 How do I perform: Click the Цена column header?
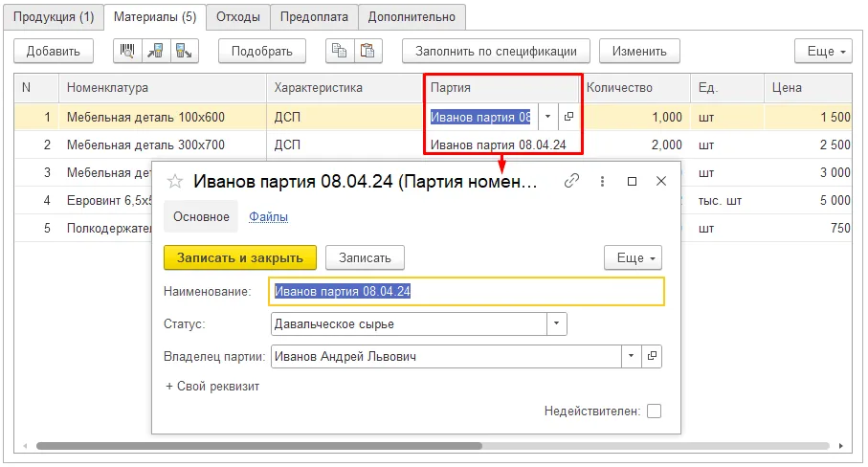pos(808,87)
